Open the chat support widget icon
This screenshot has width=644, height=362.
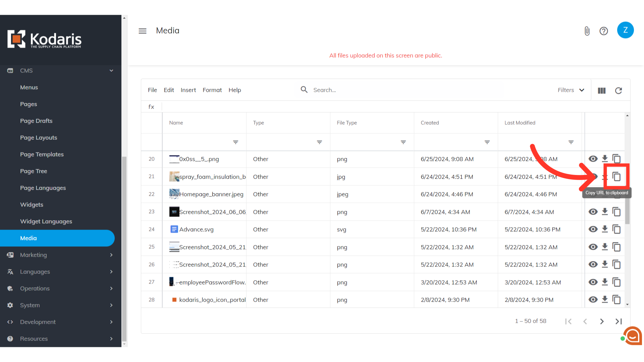[x=633, y=336]
